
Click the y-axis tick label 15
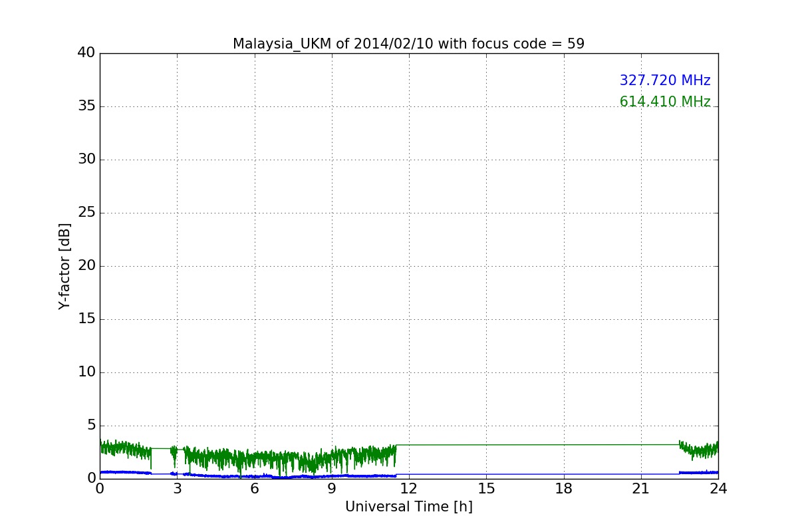click(x=86, y=319)
